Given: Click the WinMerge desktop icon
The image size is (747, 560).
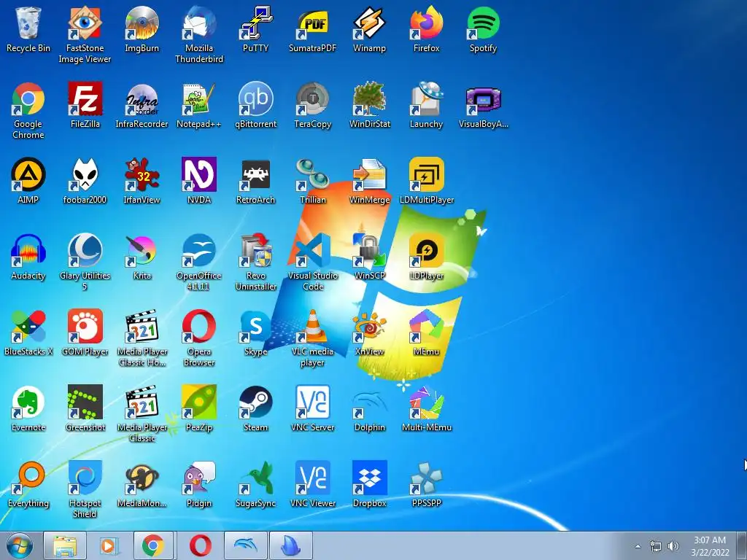Looking at the screenshot, I should click(x=370, y=175).
